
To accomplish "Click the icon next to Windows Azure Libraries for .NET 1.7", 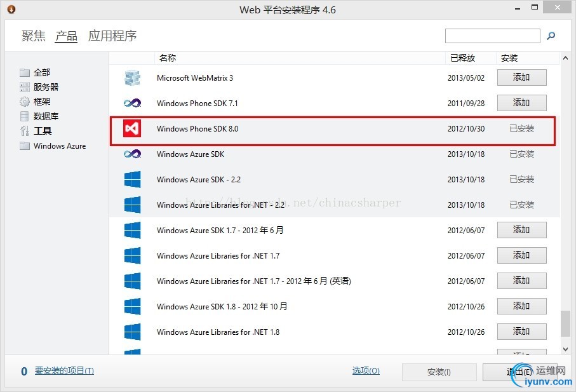I will coord(132,255).
